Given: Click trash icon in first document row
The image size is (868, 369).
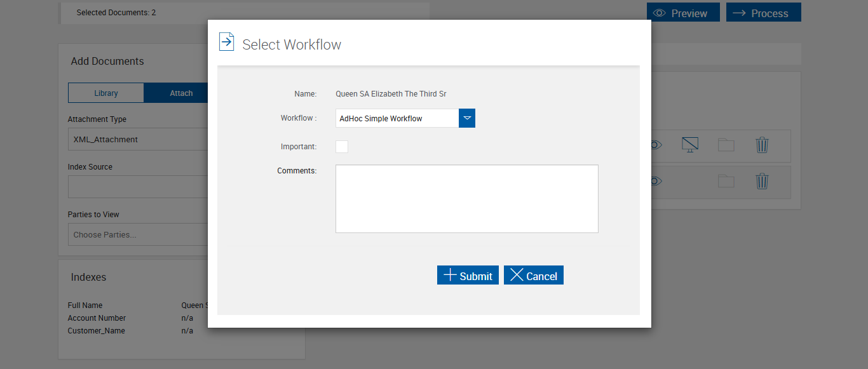Looking at the screenshot, I should (762, 145).
